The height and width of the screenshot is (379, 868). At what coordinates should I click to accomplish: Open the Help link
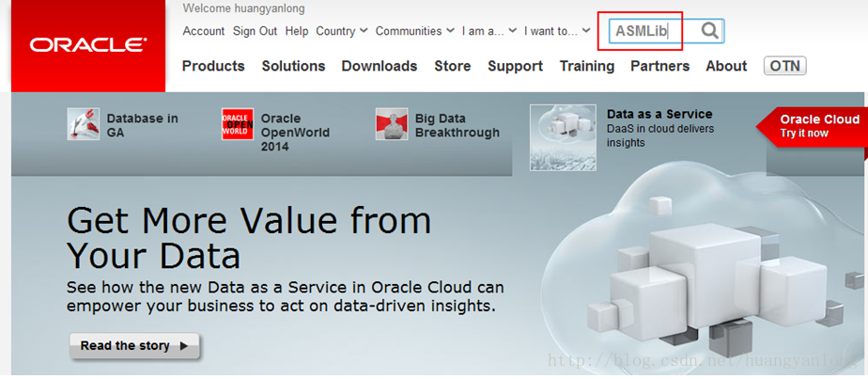click(x=297, y=31)
